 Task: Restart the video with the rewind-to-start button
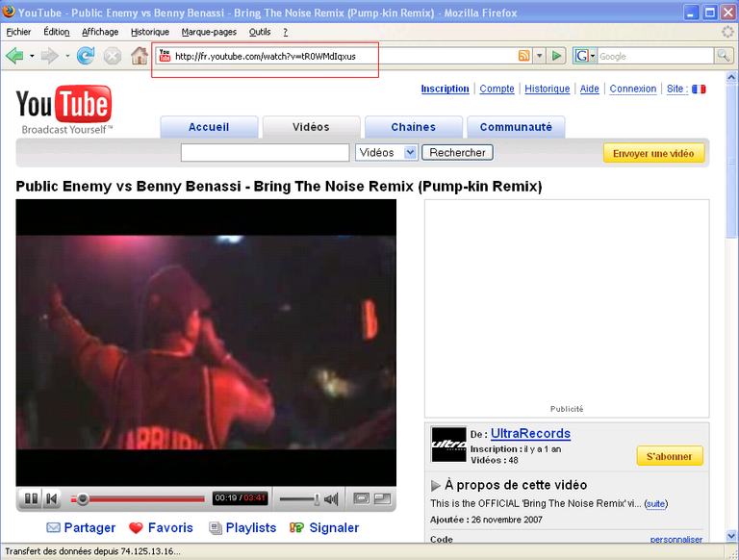click(x=51, y=498)
